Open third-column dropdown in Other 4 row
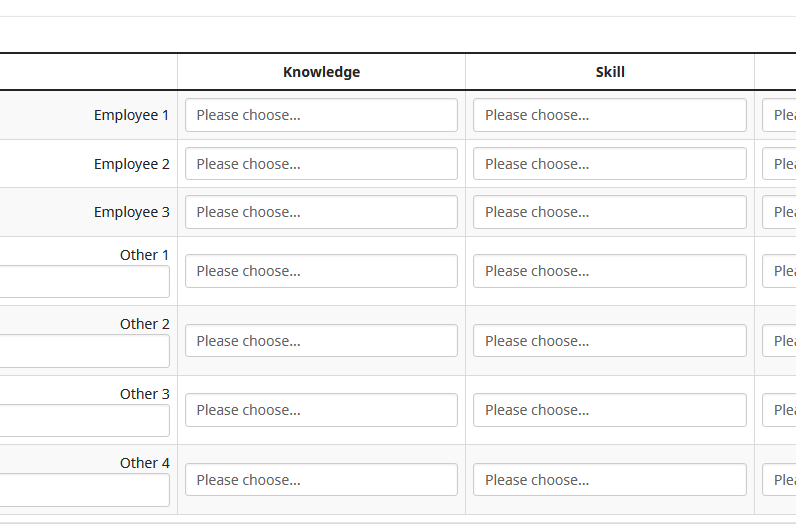Screen dimensions: 796x524 coord(780,480)
